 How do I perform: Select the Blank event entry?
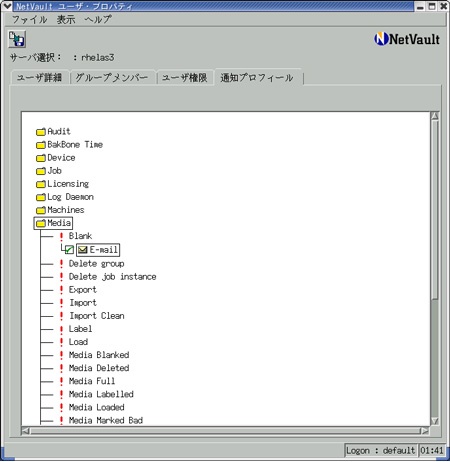[x=80, y=236]
